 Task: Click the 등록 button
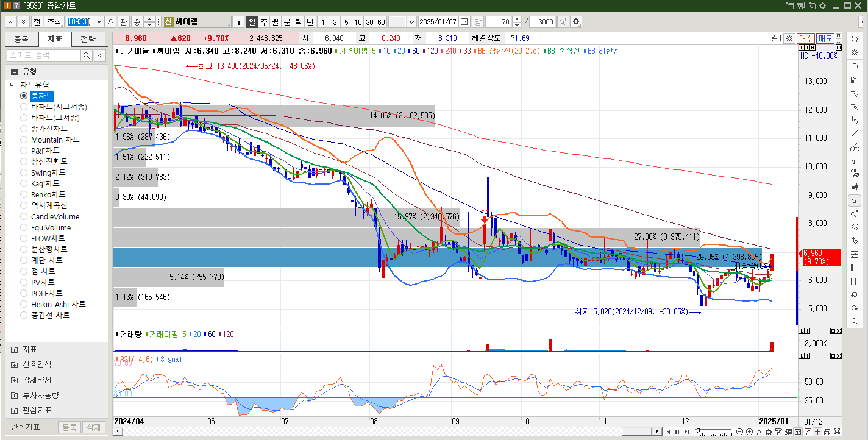pyautogui.click(x=69, y=427)
